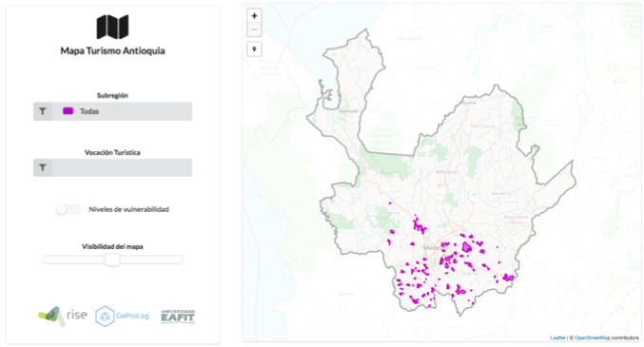This screenshot has width=644, height=347.
Task: Toggle the Niveles de vulnerabilidad switch
Action: pyautogui.click(x=68, y=209)
